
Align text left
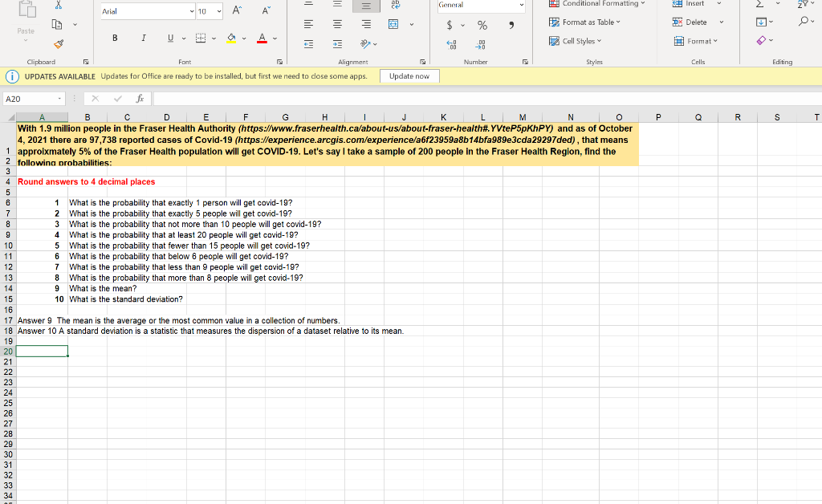[309, 24]
